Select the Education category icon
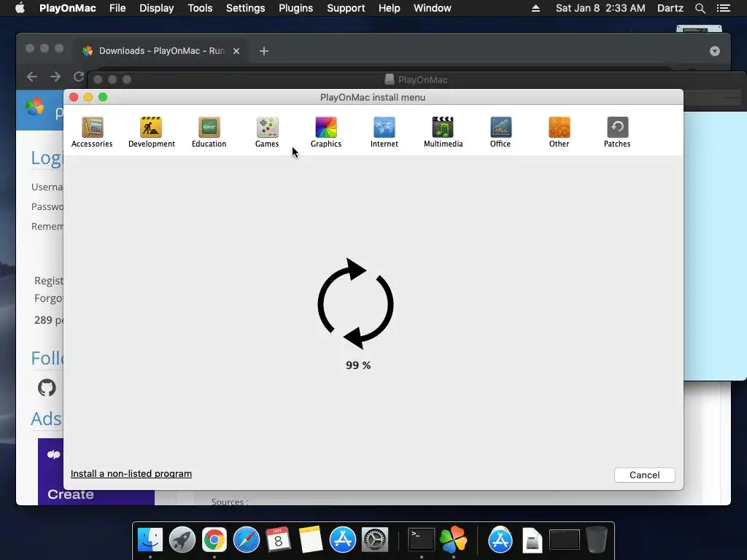The height and width of the screenshot is (560, 747). 209,132
